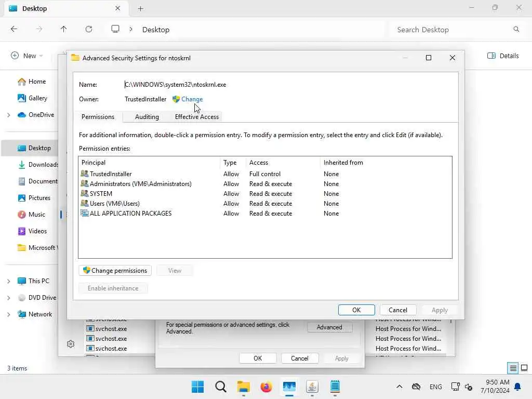This screenshot has width=532, height=399.
Task: Switch to the Auditing tab
Action: tap(147, 117)
